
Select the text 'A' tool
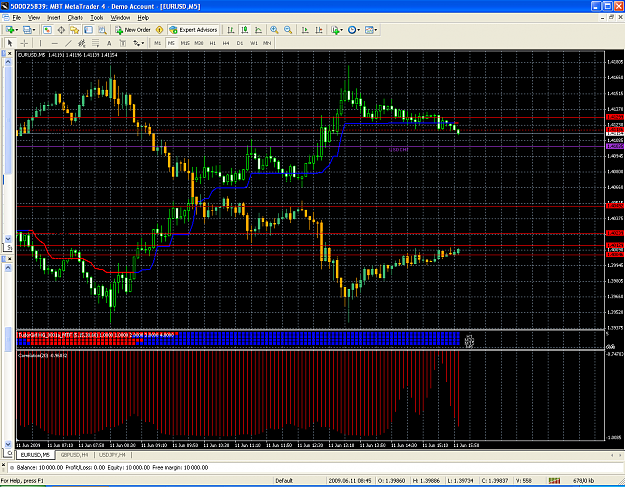[109, 43]
